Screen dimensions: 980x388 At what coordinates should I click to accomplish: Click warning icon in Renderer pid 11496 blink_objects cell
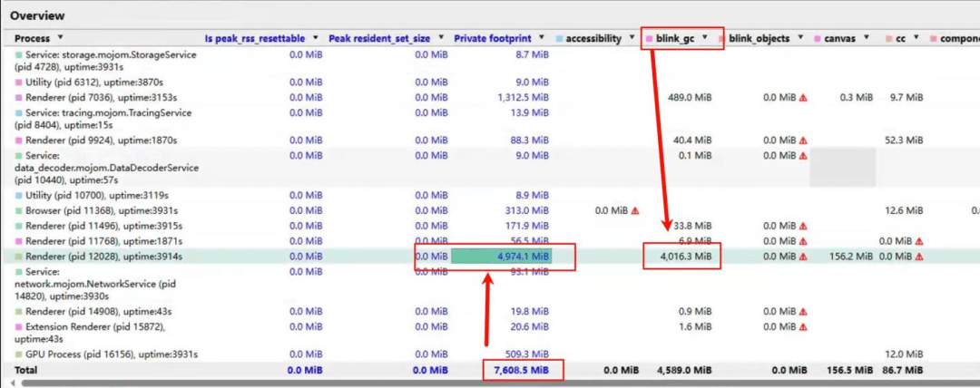pyautogui.click(x=803, y=226)
